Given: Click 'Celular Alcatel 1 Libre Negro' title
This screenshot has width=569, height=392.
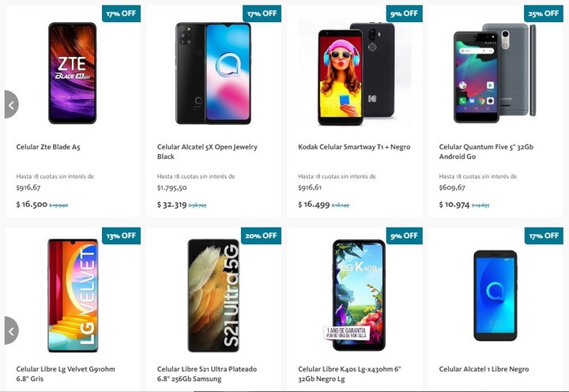Looking at the screenshot, I should (484, 369).
